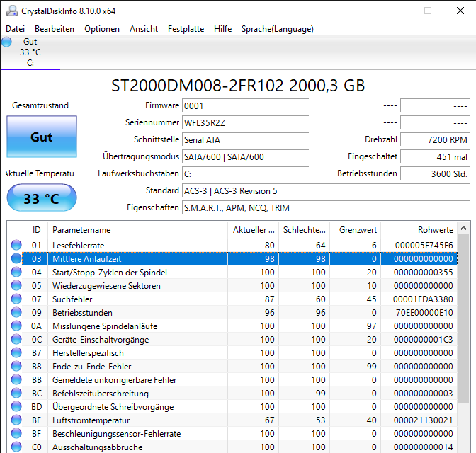
Task: Click the Rohwerte column header
Action: coord(419,230)
